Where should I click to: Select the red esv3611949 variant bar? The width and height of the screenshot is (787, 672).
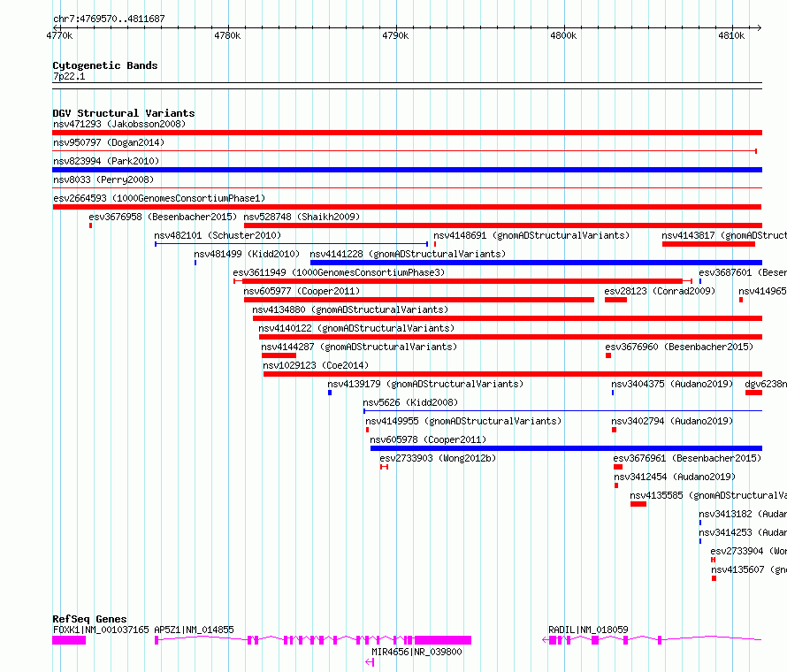(462, 281)
